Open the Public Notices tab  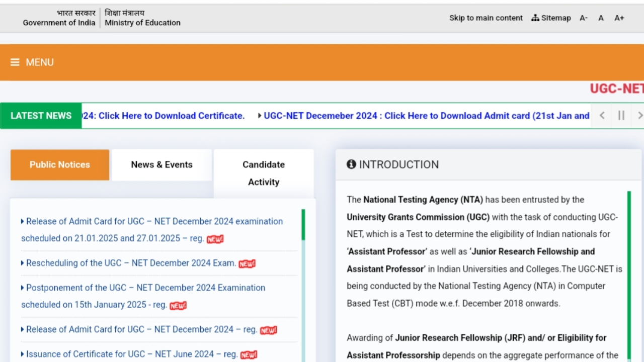pyautogui.click(x=60, y=164)
